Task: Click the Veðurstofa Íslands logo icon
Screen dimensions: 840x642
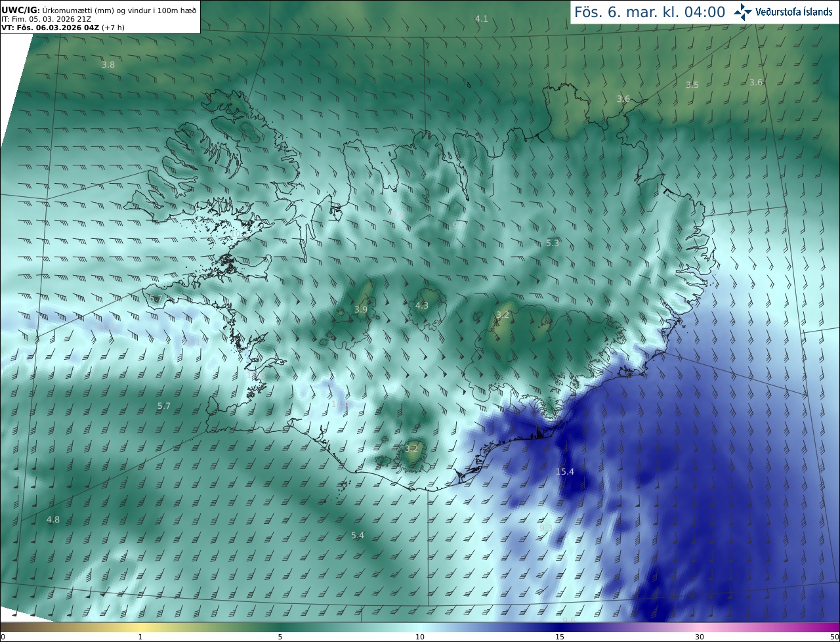Action: [743, 12]
